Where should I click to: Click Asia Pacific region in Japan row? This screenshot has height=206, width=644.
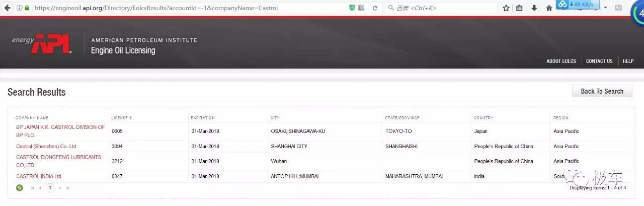tap(566, 131)
